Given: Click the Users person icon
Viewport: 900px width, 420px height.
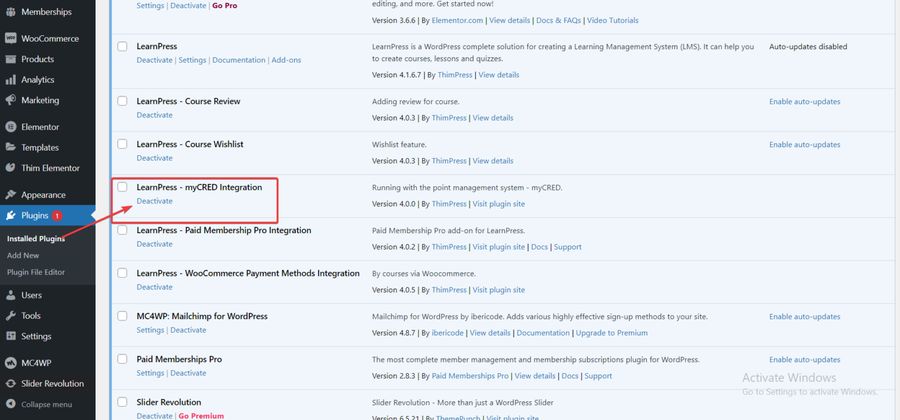Looking at the screenshot, I should click(10, 295).
